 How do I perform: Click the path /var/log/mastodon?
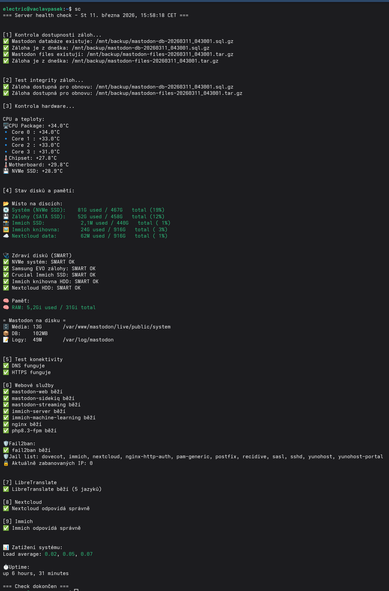(88, 340)
